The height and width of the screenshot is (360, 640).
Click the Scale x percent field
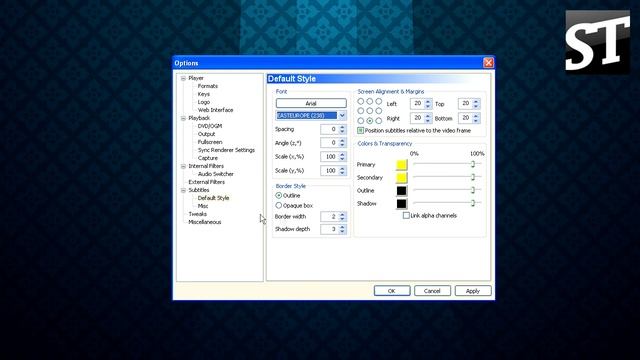[x=329, y=157]
